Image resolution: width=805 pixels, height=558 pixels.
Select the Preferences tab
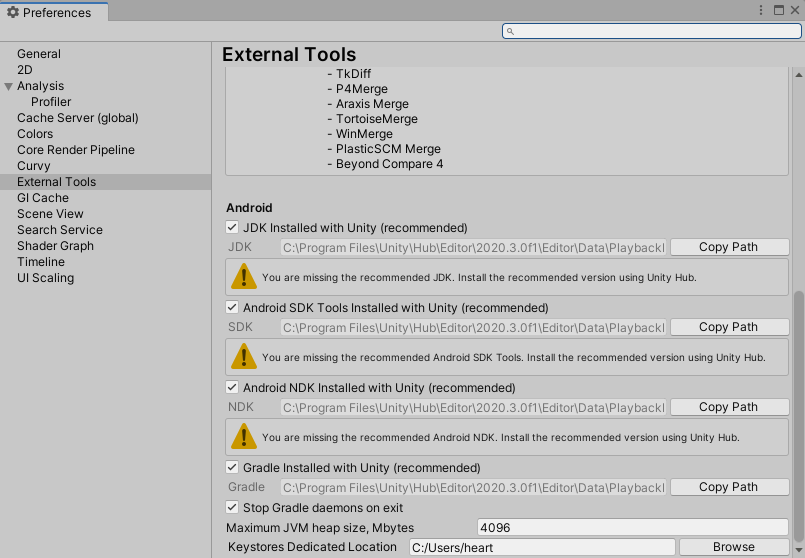click(x=54, y=12)
